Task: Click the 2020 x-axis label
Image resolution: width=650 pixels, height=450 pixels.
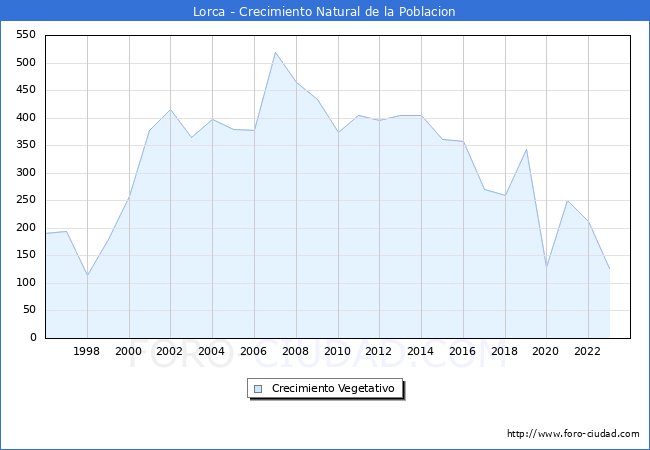Action: click(x=546, y=351)
